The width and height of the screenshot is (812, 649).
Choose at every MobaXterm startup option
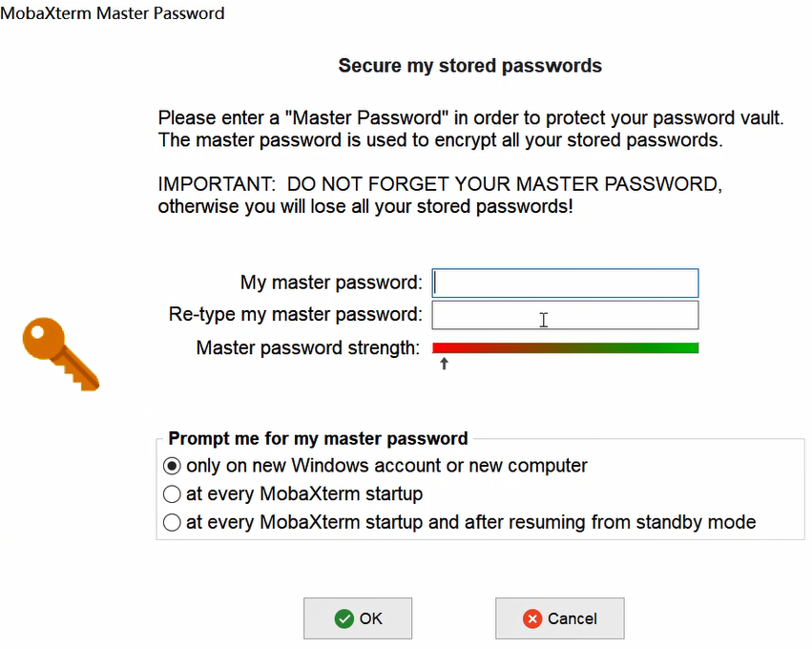(x=172, y=494)
